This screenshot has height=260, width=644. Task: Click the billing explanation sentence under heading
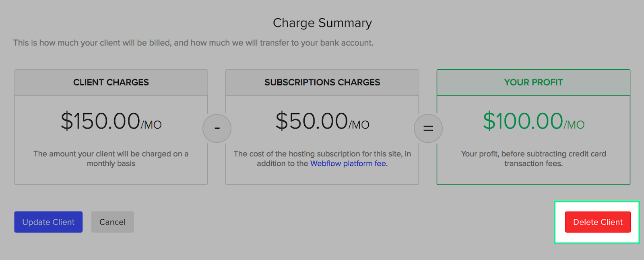tap(193, 43)
